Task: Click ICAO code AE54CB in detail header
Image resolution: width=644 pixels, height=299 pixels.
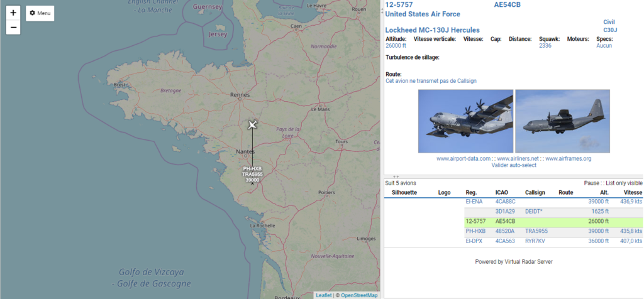Action: tap(508, 5)
